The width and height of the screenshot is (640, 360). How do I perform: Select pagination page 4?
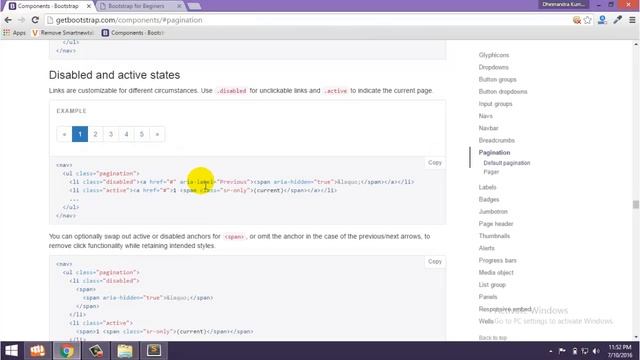click(x=127, y=134)
